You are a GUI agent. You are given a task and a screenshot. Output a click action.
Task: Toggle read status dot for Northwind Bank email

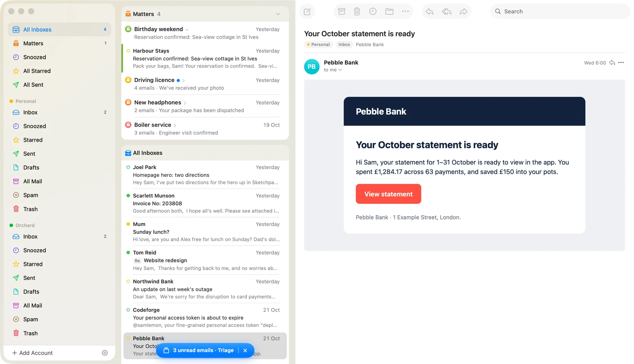[128, 282]
